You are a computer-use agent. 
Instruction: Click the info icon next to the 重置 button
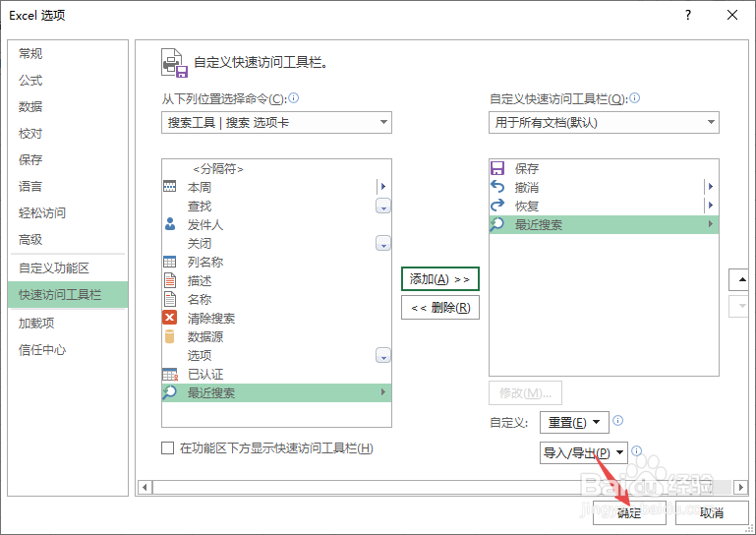tap(617, 421)
